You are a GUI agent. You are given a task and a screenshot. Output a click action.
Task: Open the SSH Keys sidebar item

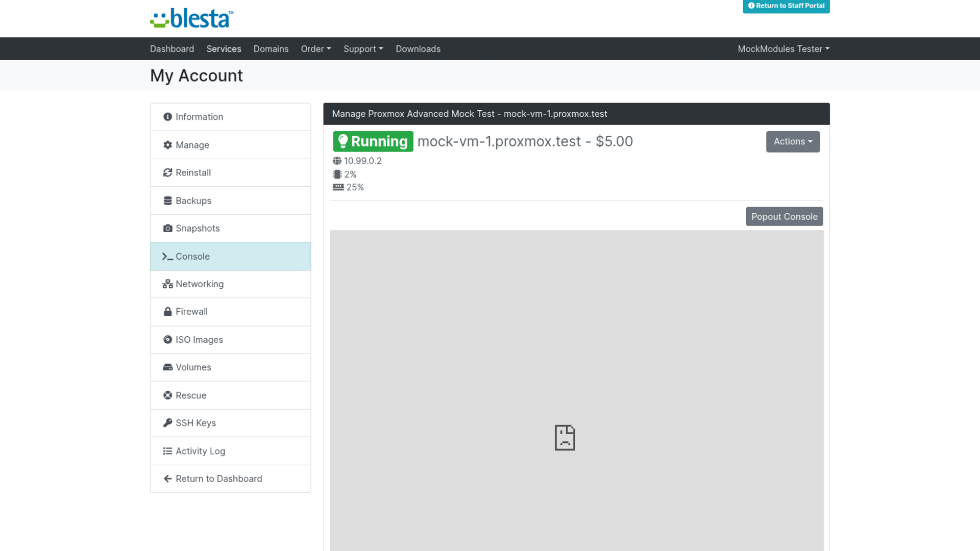tap(231, 423)
